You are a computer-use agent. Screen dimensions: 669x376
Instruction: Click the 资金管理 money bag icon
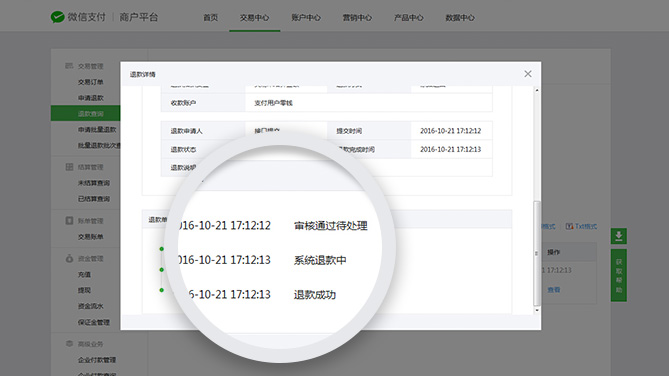pyautogui.click(x=69, y=258)
